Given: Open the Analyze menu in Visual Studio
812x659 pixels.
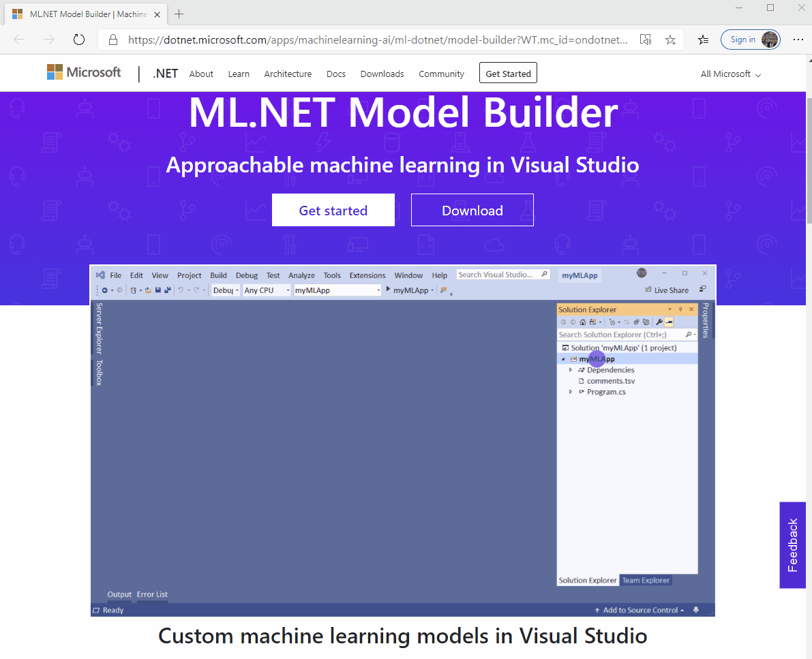Looking at the screenshot, I should pos(301,275).
